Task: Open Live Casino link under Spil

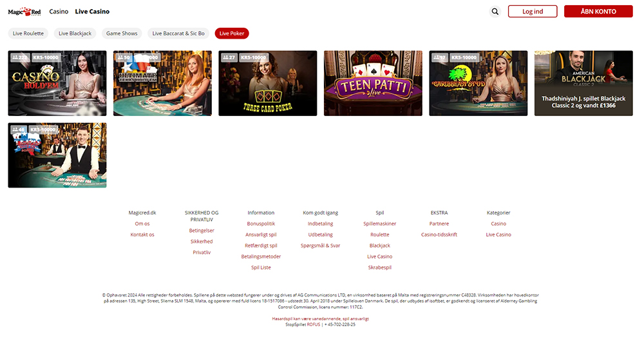Action: click(x=379, y=257)
